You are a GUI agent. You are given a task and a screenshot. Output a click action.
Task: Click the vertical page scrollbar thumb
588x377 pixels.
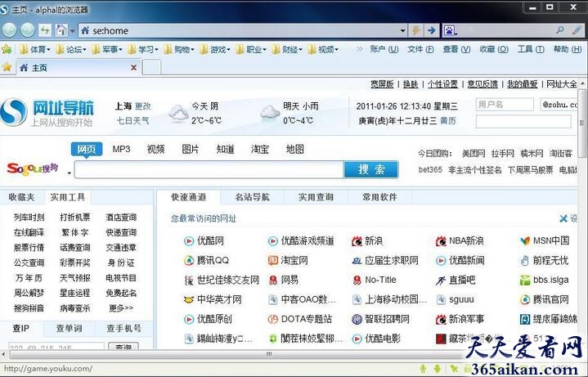[582, 123]
